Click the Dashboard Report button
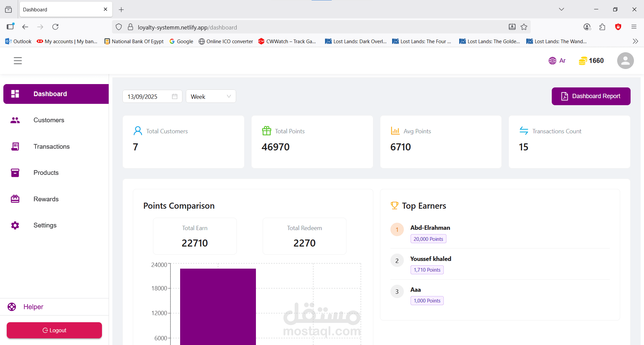Image resolution: width=644 pixels, height=345 pixels. pos(591,96)
